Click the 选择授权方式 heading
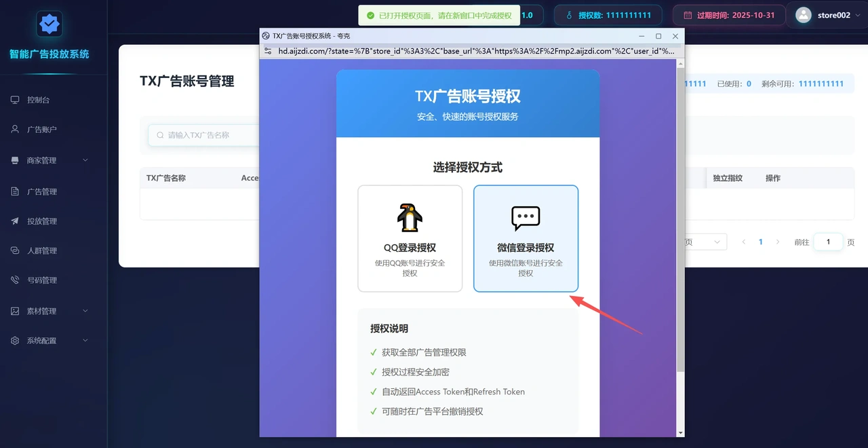868x448 pixels. coord(468,167)
